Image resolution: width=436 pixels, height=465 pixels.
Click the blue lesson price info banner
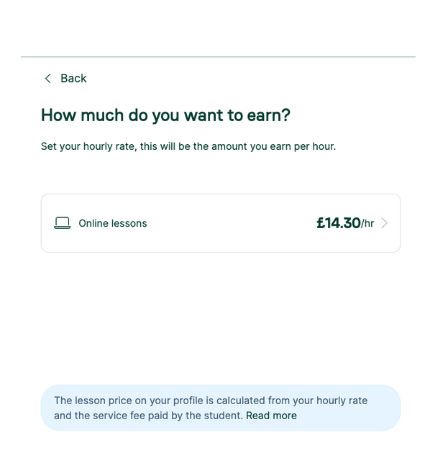pos(221,408)
